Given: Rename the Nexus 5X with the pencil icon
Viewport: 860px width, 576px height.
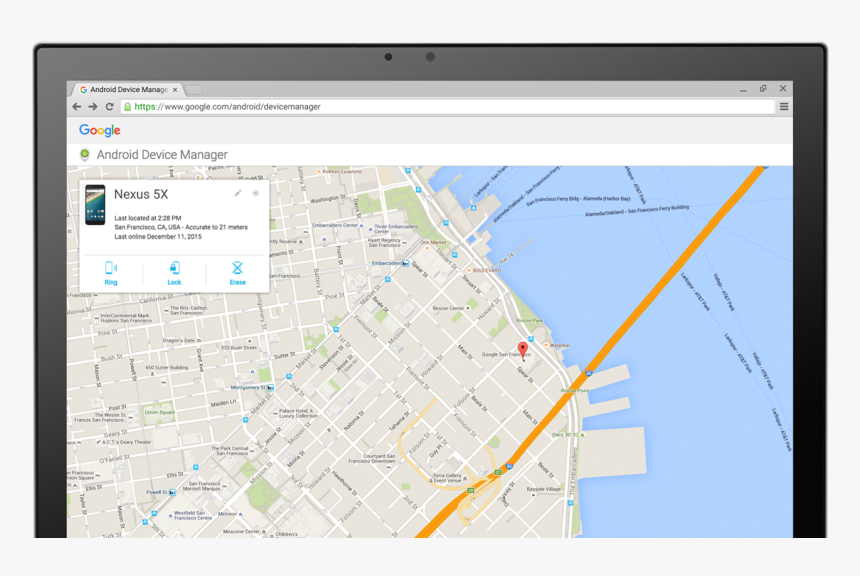Looking at the screenshot, I should [x=237, y=193].
